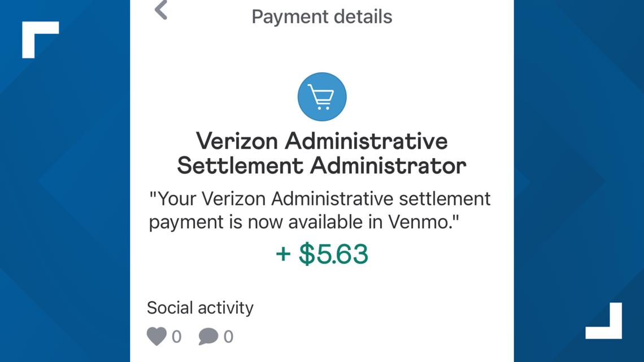
Task: Open Verizon Administrative Settlement Administrator profile
Action: [322, 153]
